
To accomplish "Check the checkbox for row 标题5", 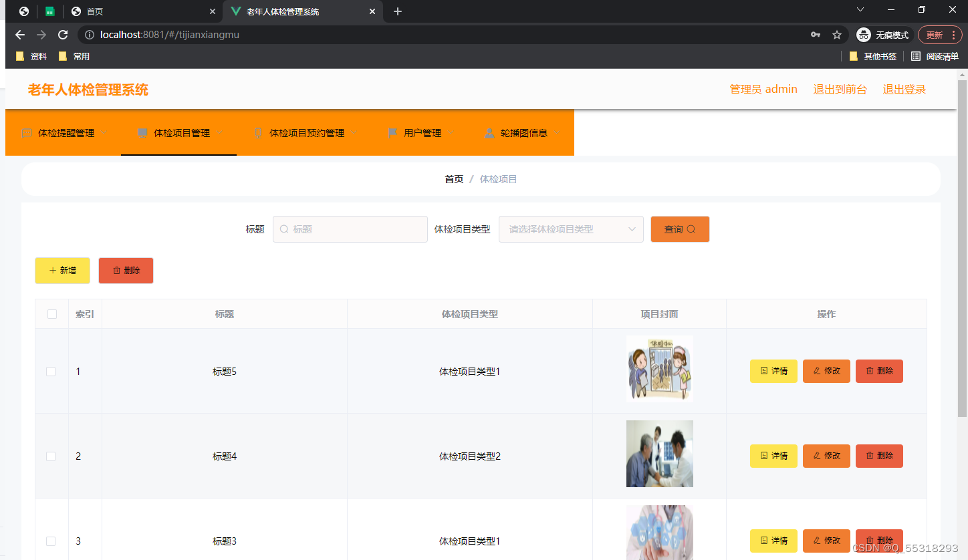I will (x=51, y=372).
